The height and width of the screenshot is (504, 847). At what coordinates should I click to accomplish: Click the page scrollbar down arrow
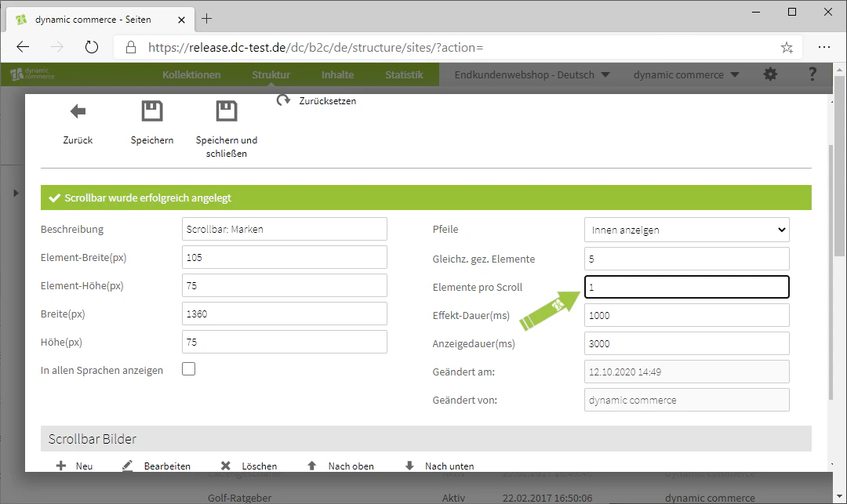click(839, 496)
